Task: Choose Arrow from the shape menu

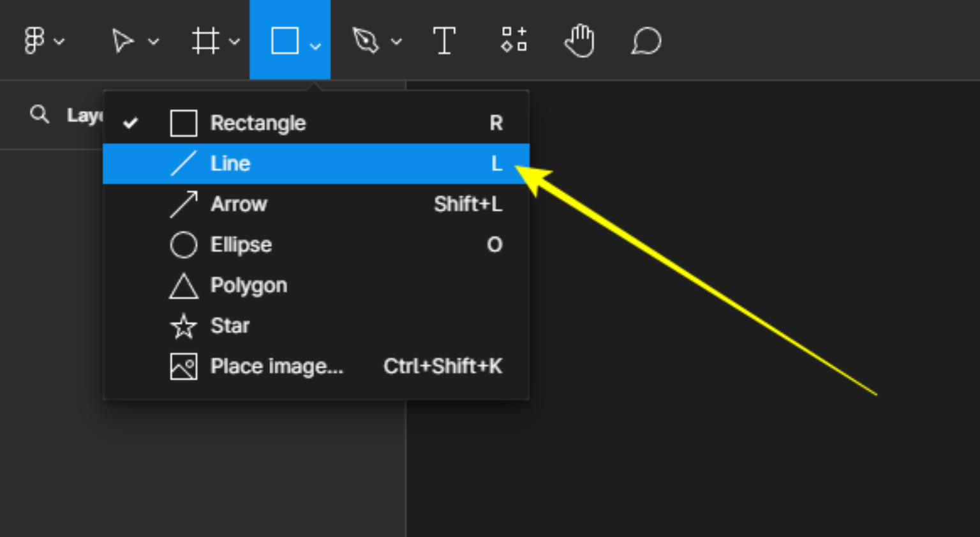Action: [x=316, y=204]
